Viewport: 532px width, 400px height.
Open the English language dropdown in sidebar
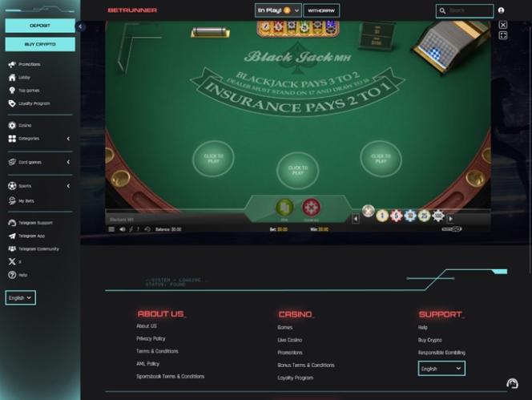(x=20, y=297)
